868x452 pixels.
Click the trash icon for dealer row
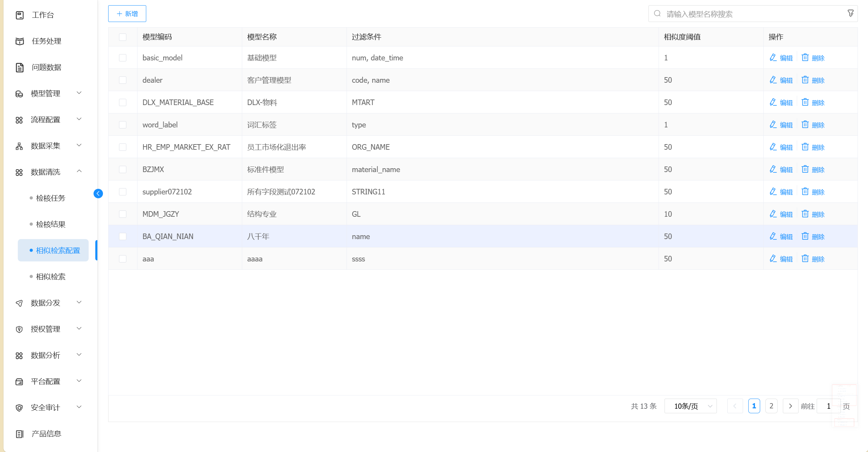coord(805,80)
